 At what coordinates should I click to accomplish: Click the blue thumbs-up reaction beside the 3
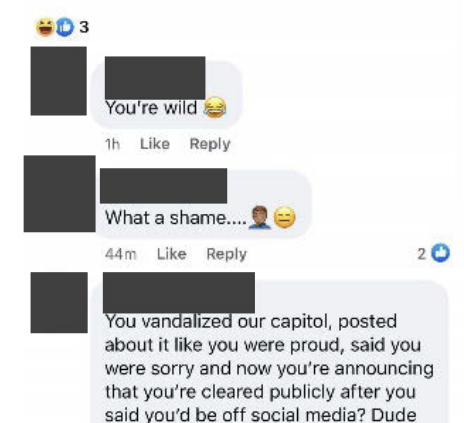[65, 27]
